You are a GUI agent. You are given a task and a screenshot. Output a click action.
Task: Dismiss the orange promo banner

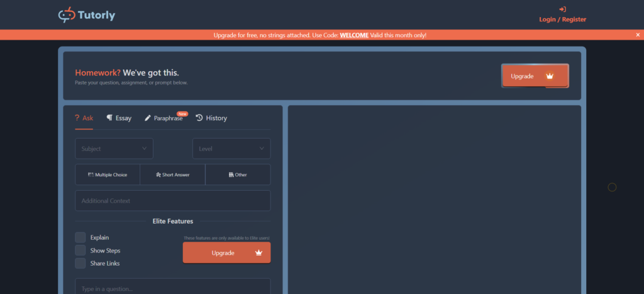pos(637,35)
